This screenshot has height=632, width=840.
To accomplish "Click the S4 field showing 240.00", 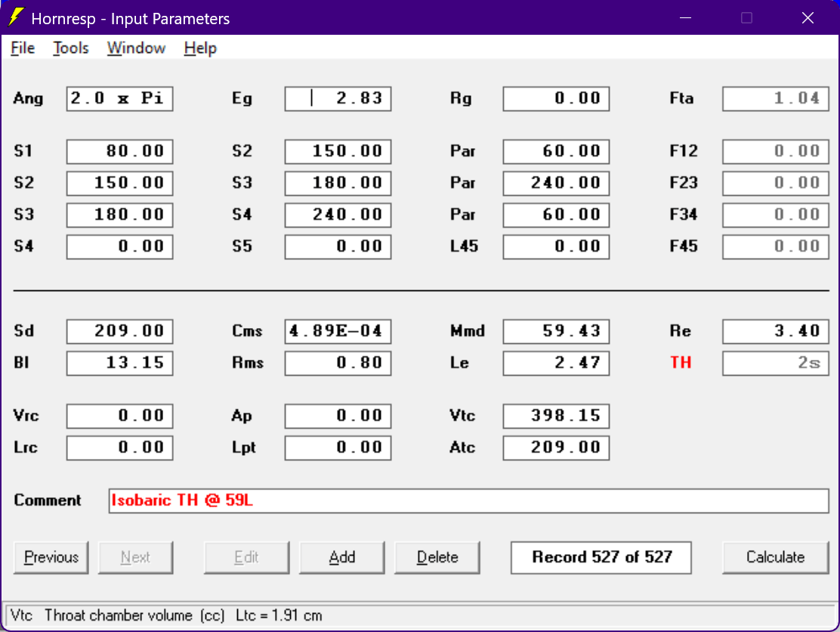I will 338,215.
